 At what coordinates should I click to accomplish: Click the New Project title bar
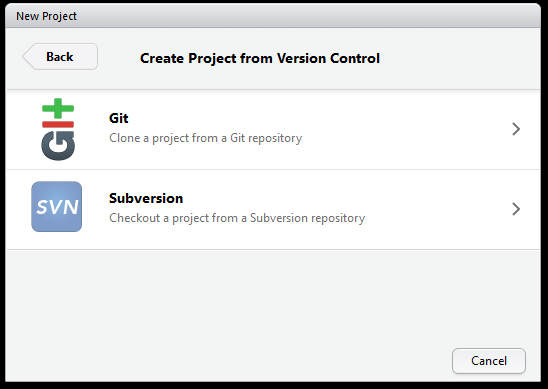(x=273, y=16)
